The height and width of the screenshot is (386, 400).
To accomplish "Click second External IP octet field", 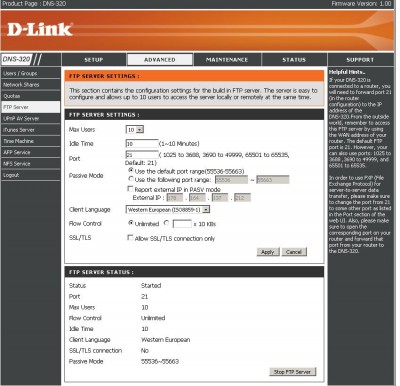I will [x=197, y=198].
